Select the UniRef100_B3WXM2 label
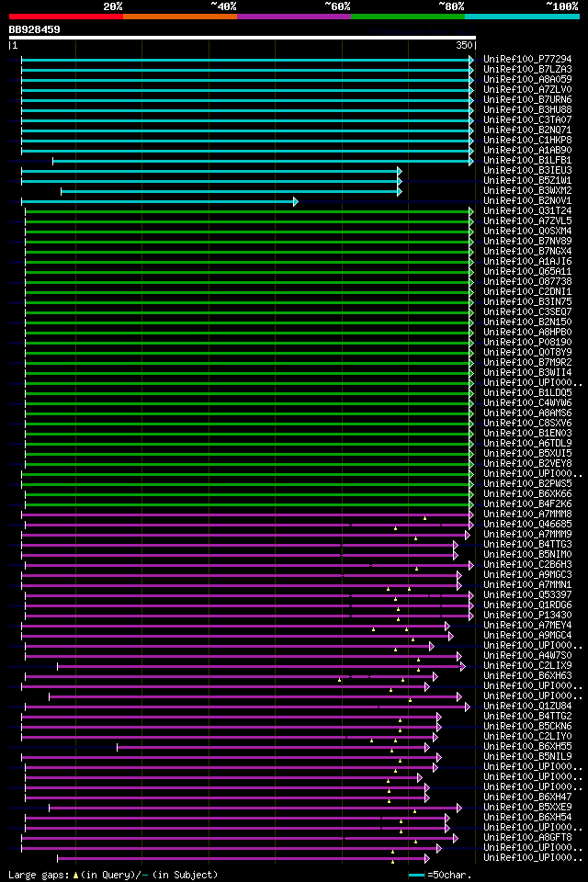The width and height of the screenshot is (588, 882). 527,191
